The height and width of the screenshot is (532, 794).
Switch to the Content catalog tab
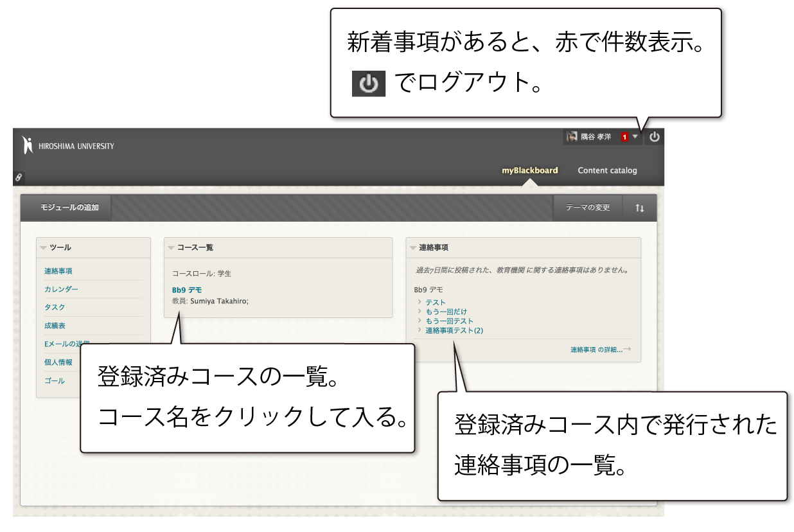coord(607,171)
